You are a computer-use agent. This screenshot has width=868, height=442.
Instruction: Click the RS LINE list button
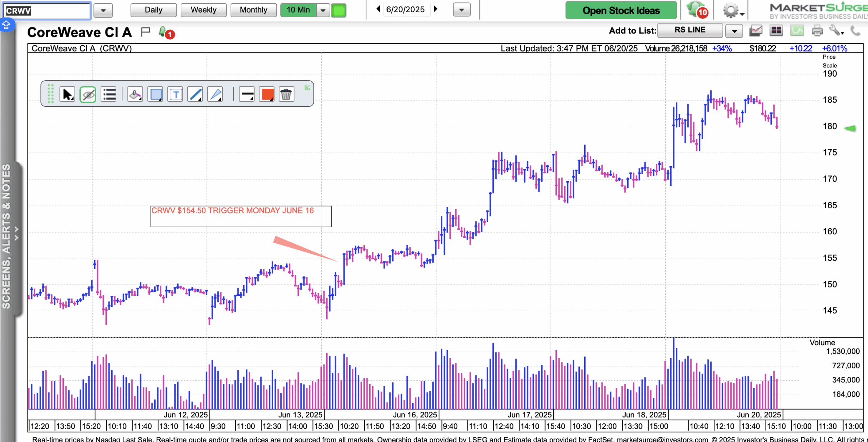(690, 30)
